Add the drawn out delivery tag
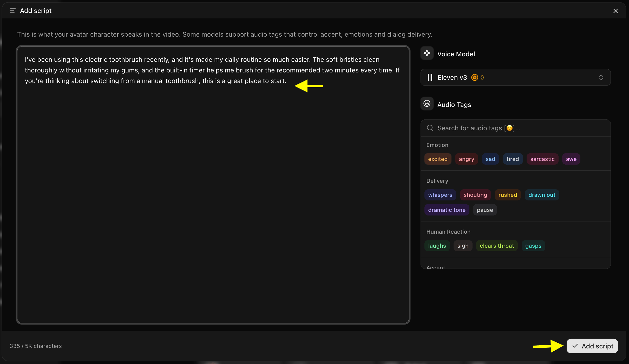 click(x=542, y=195)
